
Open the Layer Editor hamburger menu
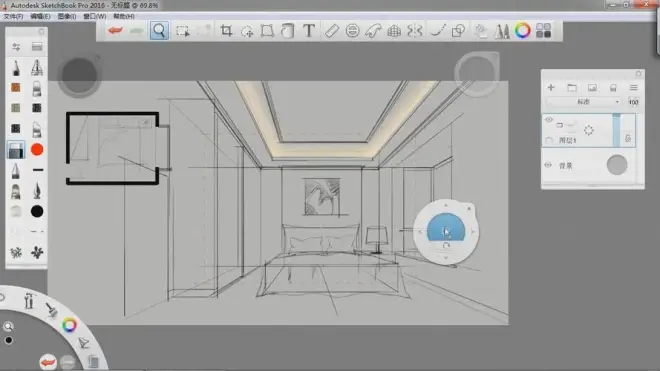[633, 88]
